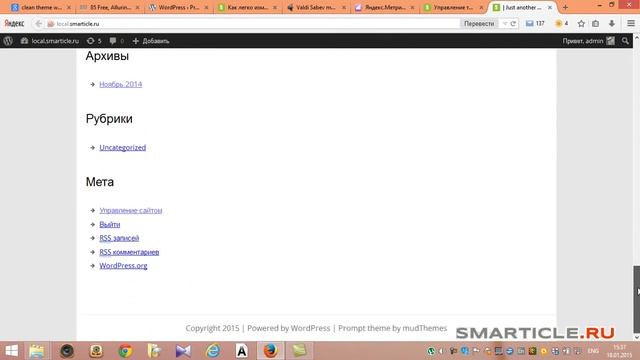The image size is (640, 360).
Task: Click the Яндекс logo button
Action: [14, 24]
